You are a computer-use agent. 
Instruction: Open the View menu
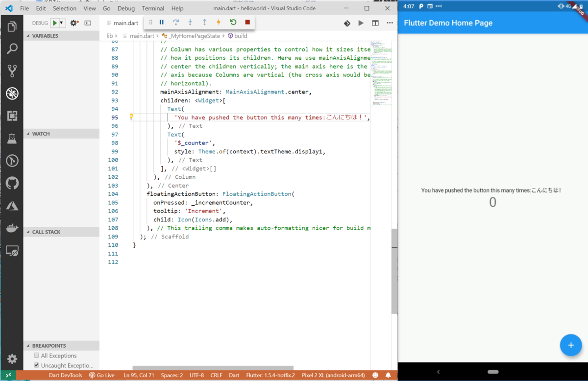(90, 8)
